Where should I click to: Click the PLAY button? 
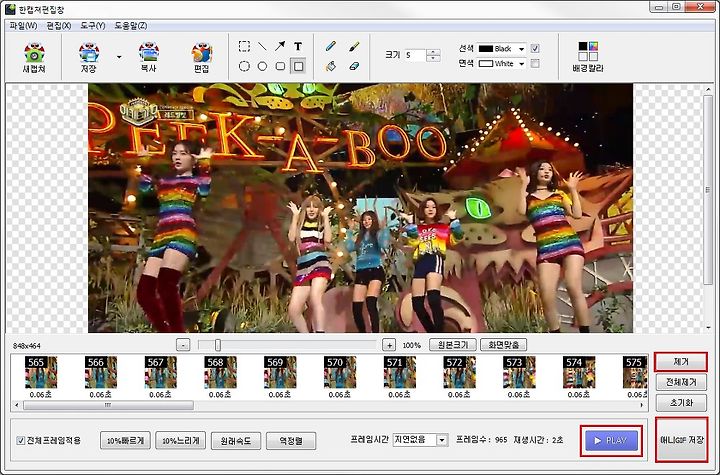(611, 441)
